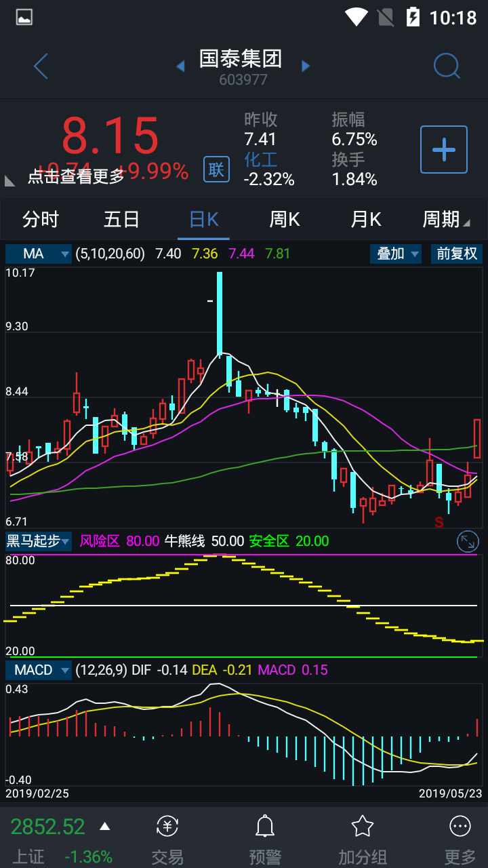The height and width of the screenshot is (868, 488).
Task: Tap the 2019/02/25 start date
Action: (37, 793)
